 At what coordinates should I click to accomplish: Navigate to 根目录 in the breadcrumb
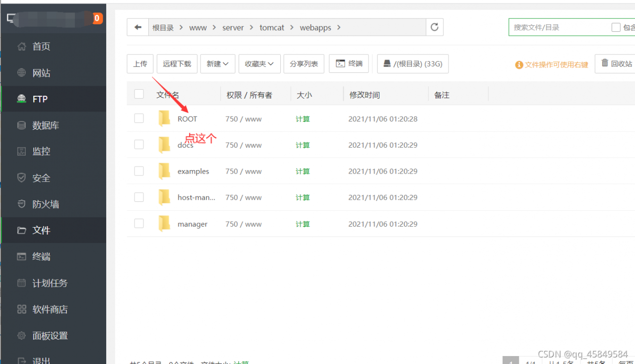[163, 28]
